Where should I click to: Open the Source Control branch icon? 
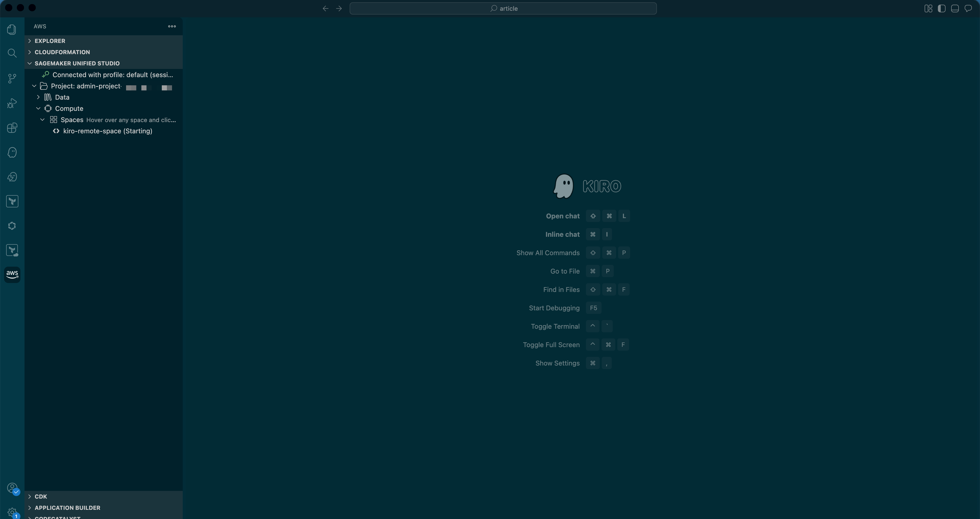point(12,78)
